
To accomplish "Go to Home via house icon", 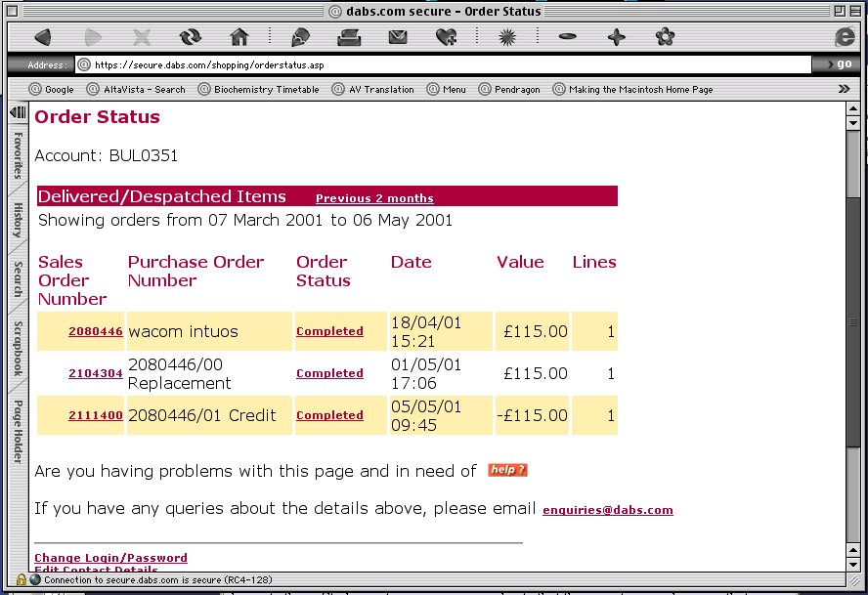I will (x=239, y=38).
